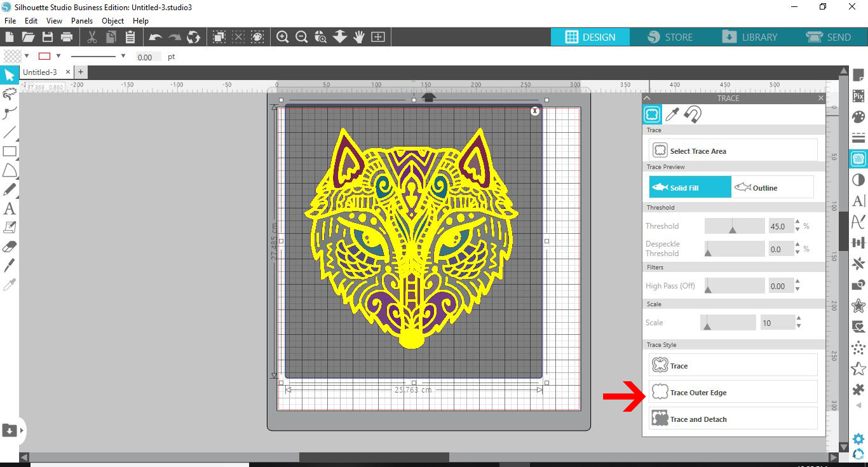
Task: Click the Redo arrow icon
Action: pos(175,37)
